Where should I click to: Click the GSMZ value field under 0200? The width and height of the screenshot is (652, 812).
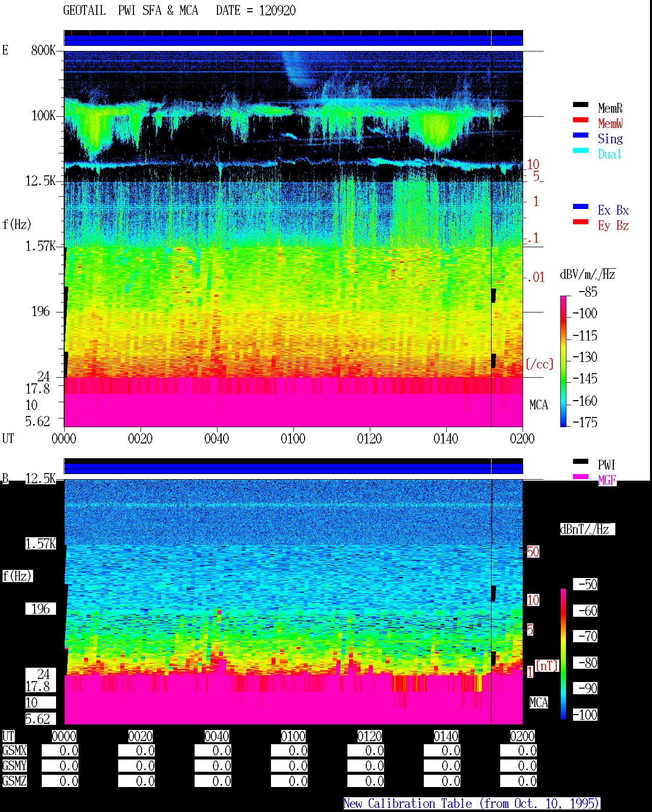(519, 781)
